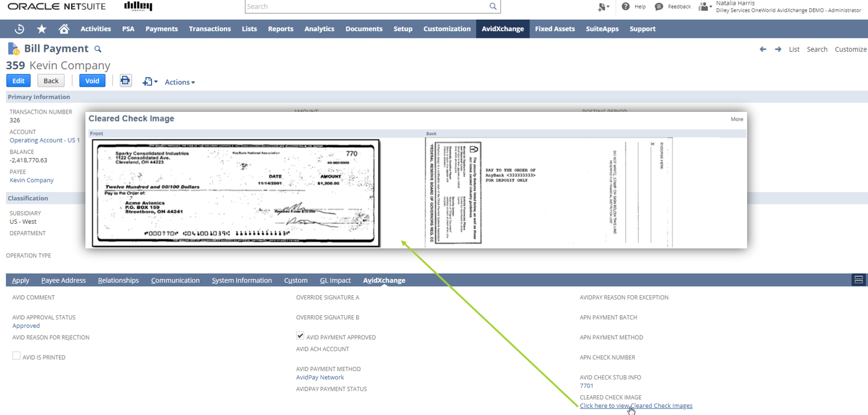Open the create-new role dropdown near Help
The width and height of the screenshot is (868, 415).
pyautogui.click(x=603, y=7)
